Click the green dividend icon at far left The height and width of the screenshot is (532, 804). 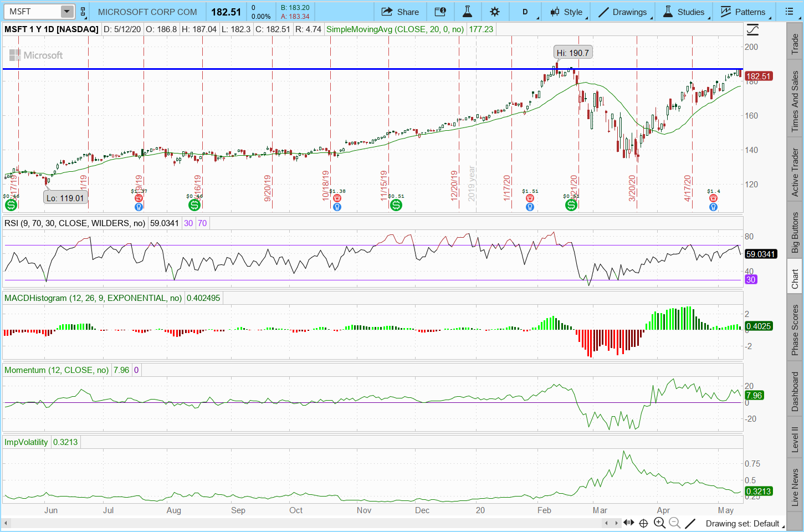tap(11, 205)
